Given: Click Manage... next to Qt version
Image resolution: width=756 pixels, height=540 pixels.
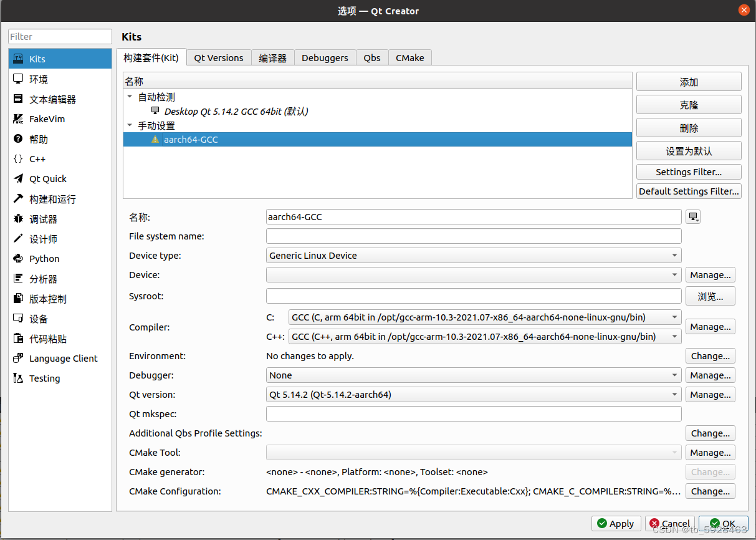Looking at the screenshot, I should tap(711, 395).
